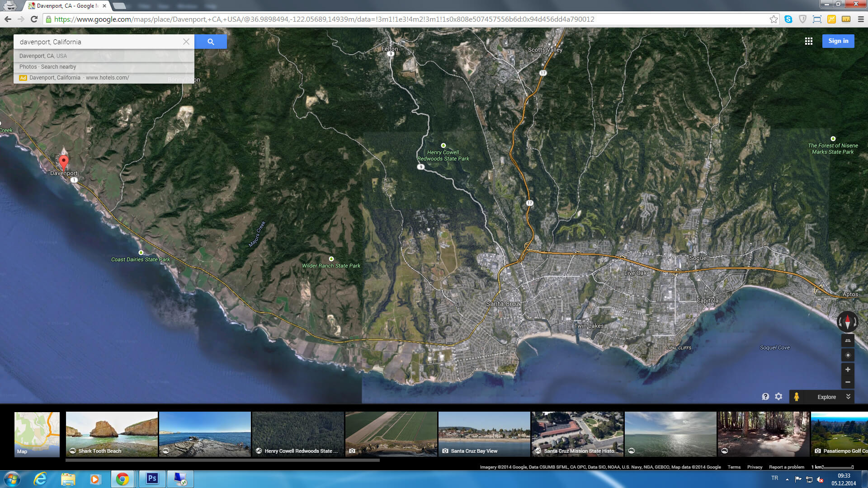Select Davenport, CA, USA suggestion
This screenshot has height=488, width=868.
43,56
